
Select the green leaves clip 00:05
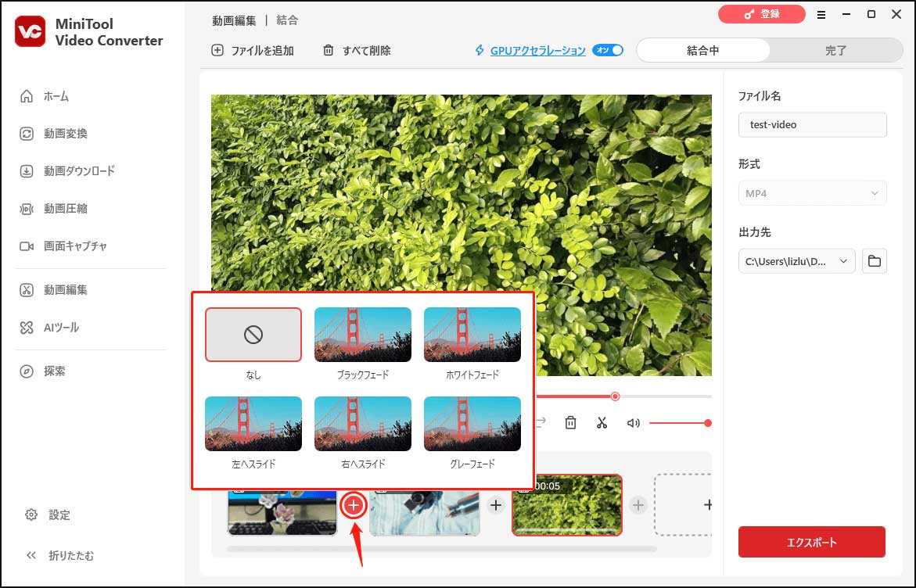pos(566,505)
